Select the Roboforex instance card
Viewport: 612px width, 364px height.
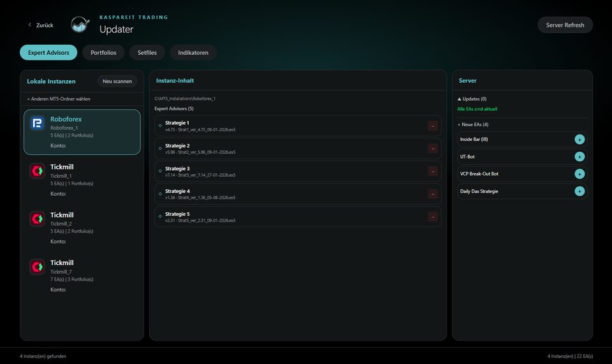tap(82, 132)
